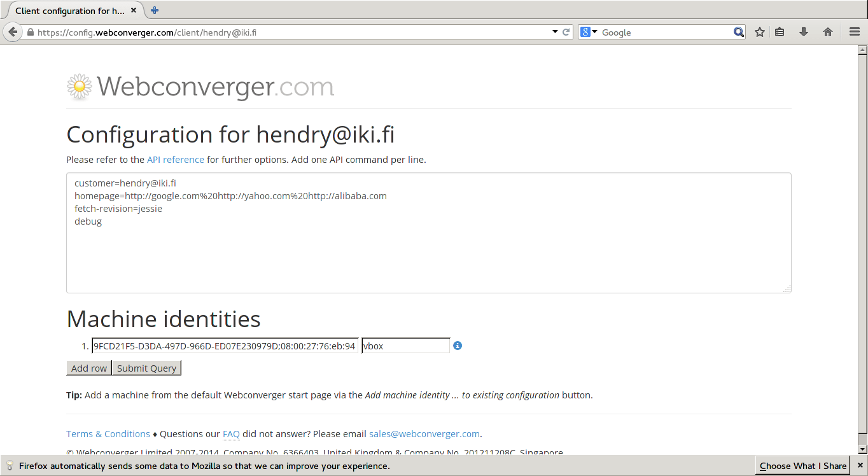Go to Firefox home page icon

point(828,32)
